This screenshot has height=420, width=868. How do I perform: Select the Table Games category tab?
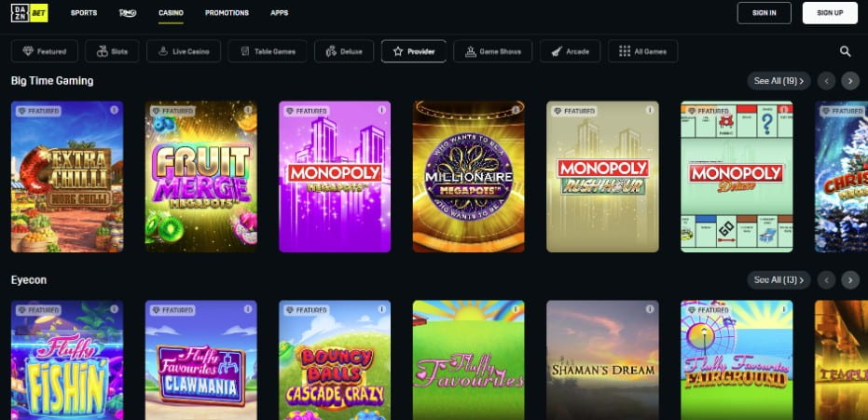[268, 51]
